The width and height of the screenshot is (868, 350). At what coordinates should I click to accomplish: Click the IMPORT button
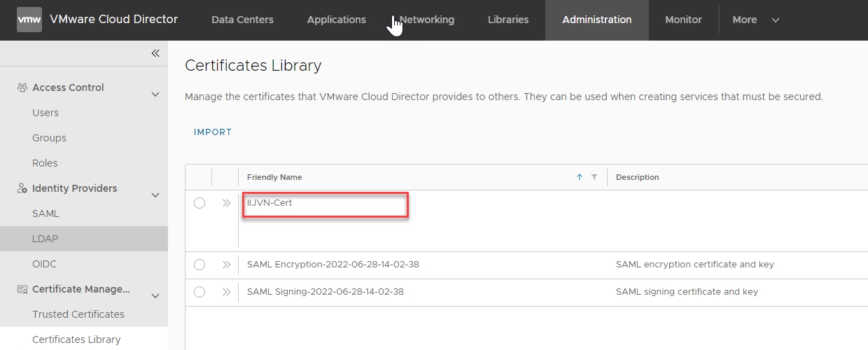213,132
